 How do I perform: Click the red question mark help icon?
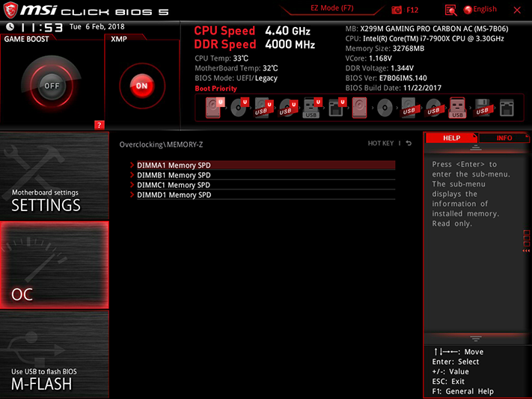click(99, 125)
